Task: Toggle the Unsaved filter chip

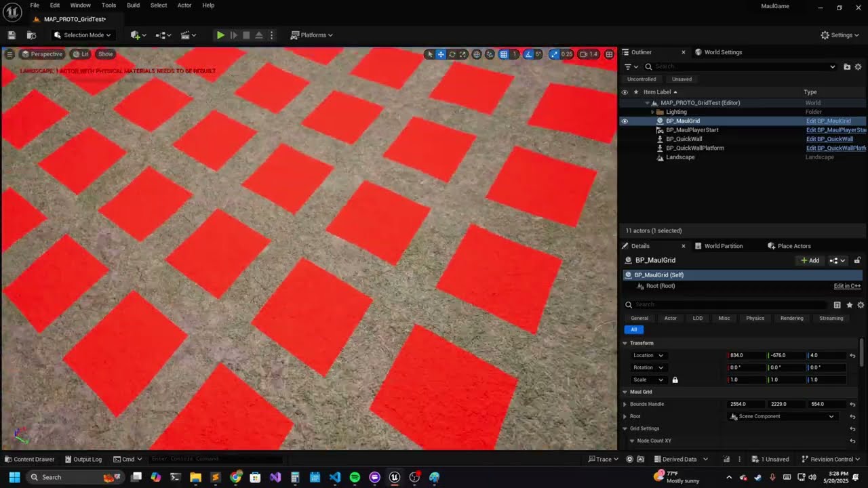Action: [x=682, y=79]
